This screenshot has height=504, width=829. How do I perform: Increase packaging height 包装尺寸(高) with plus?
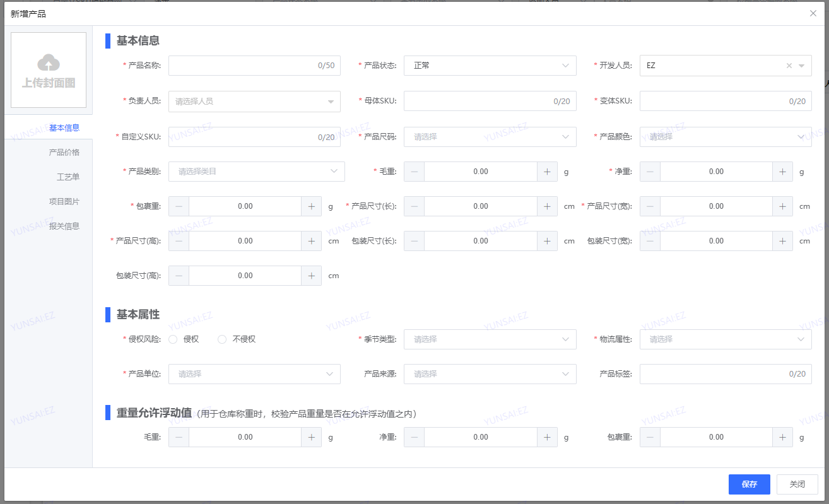click(312, 276)
